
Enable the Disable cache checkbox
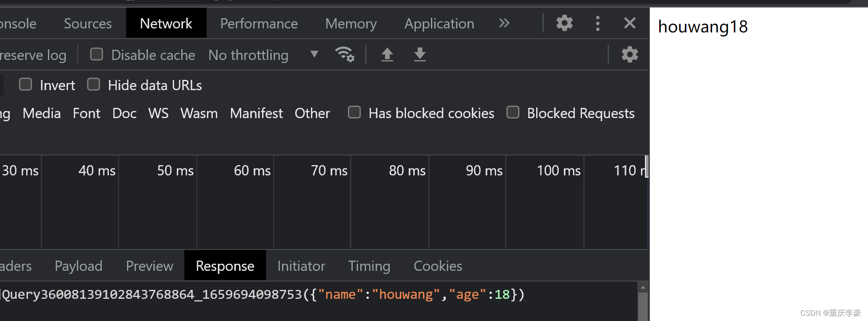(96, 54)
